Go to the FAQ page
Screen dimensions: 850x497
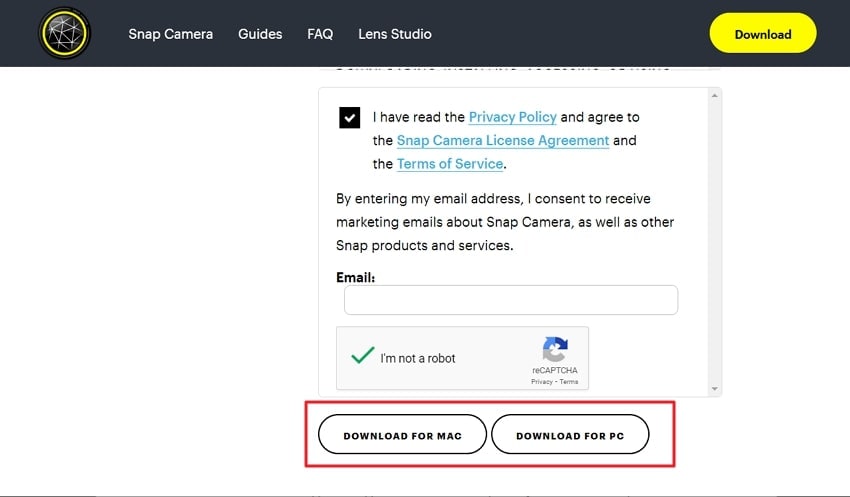point(320,34)
